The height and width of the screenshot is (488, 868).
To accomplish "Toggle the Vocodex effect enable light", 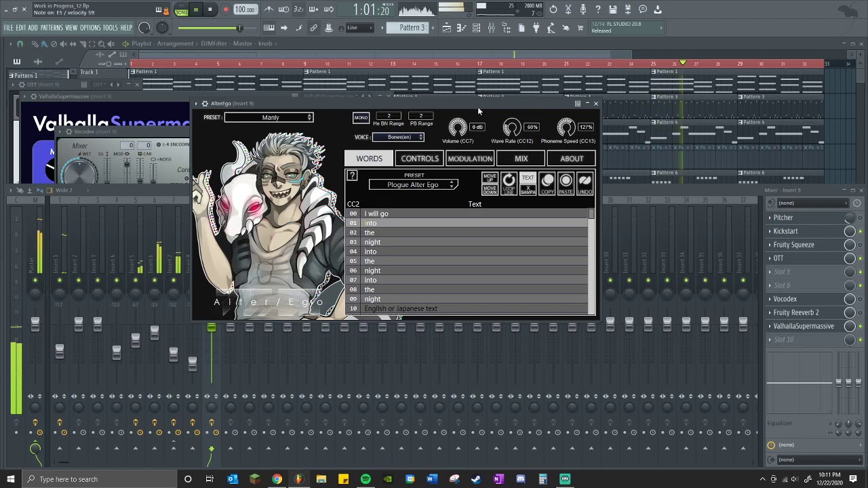I will click(861, 300).
